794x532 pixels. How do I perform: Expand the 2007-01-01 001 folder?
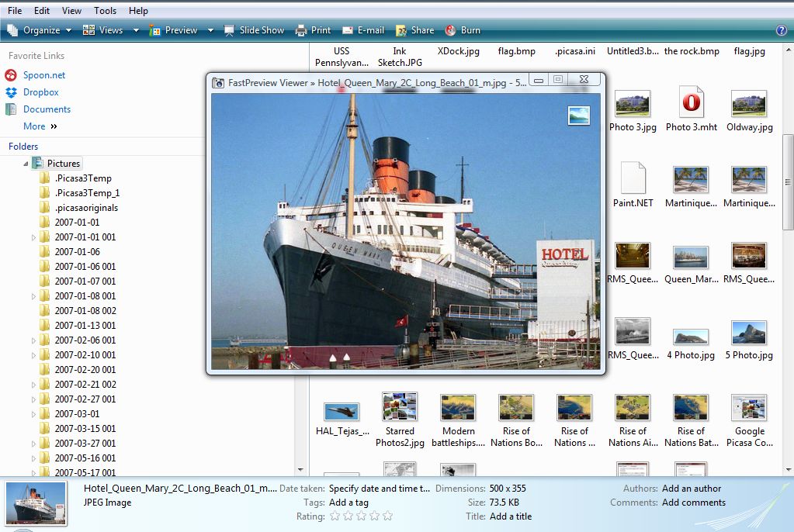click(x=33, y=237)
